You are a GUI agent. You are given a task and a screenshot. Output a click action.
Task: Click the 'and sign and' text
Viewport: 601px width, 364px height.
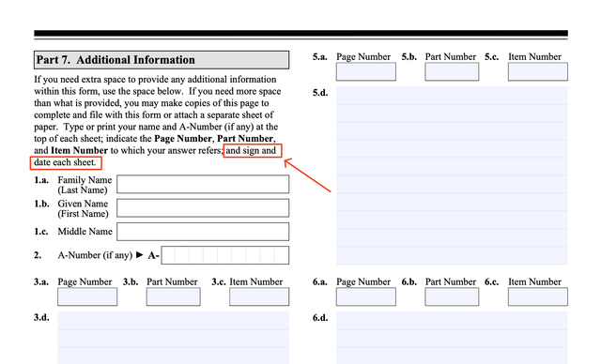coord(251,150)
